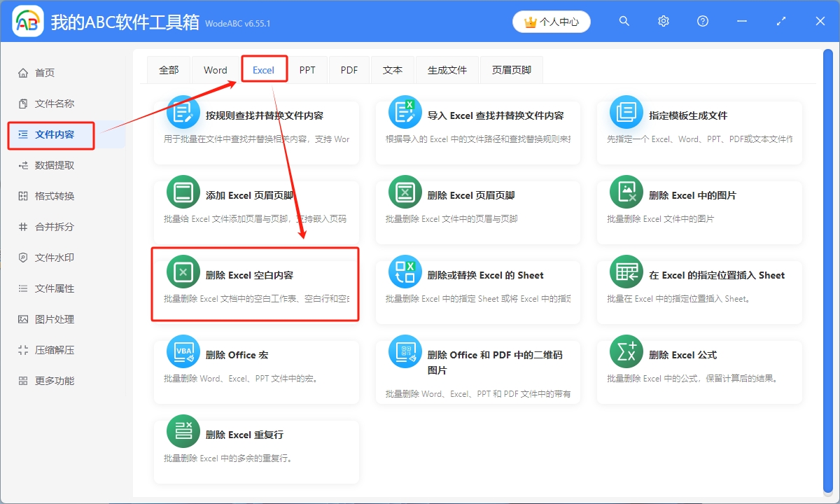840x504 pixels.
Task: Open 指定模板生成文件 title
Action: 688,115
